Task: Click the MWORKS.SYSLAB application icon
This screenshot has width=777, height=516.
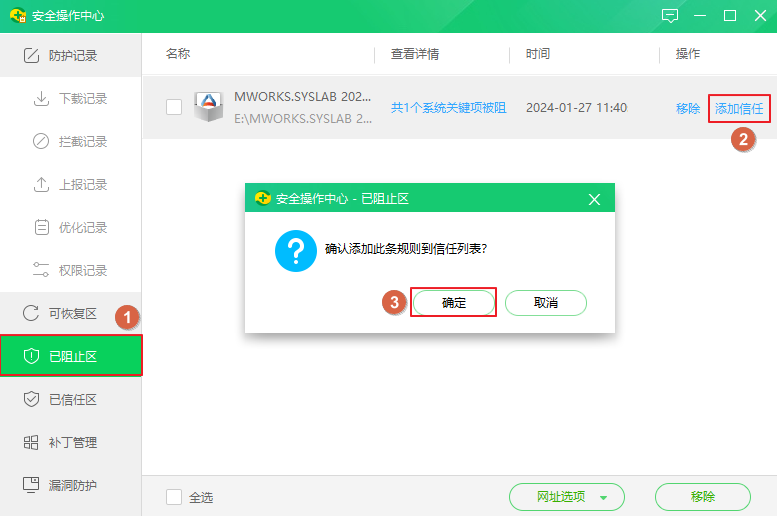Action: click(x=208, y=106)
